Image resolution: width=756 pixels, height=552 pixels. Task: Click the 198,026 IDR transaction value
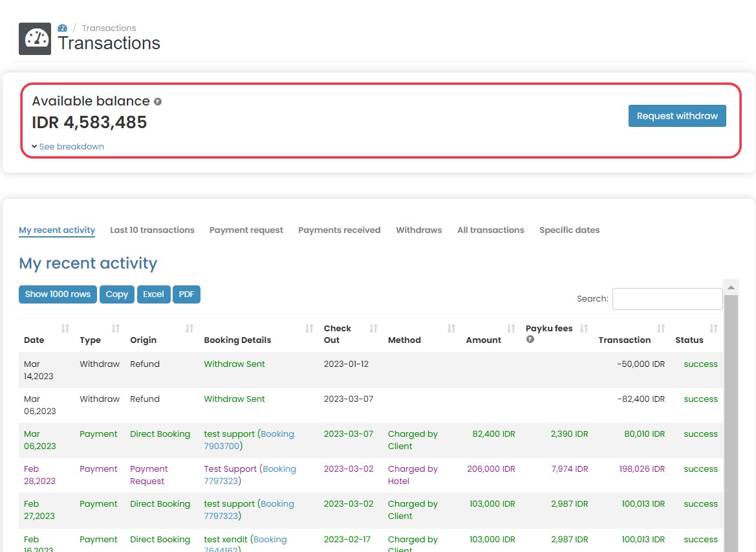(x=642, y=469)
